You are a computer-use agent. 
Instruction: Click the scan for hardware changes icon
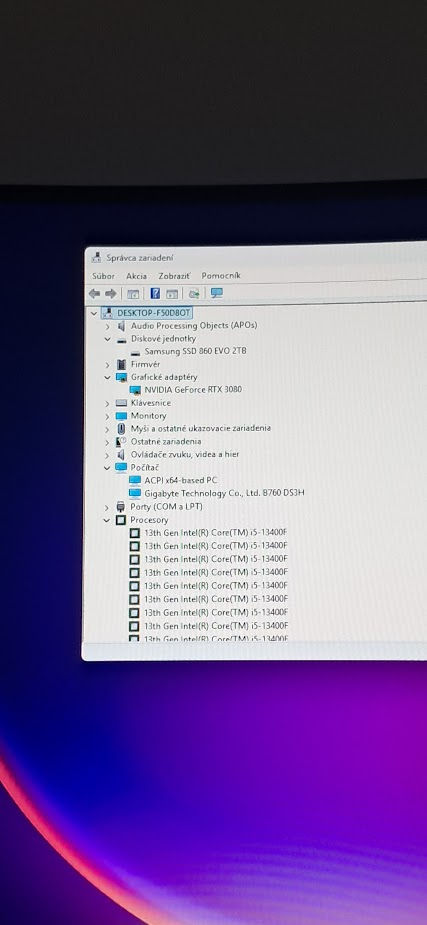(194, 293)
